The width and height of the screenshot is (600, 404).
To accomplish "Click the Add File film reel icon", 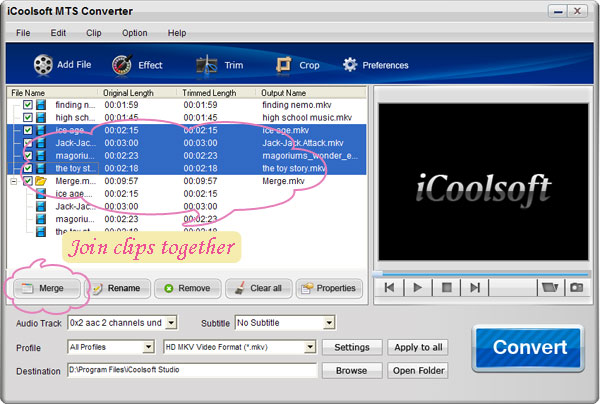I will click(43, 64).
